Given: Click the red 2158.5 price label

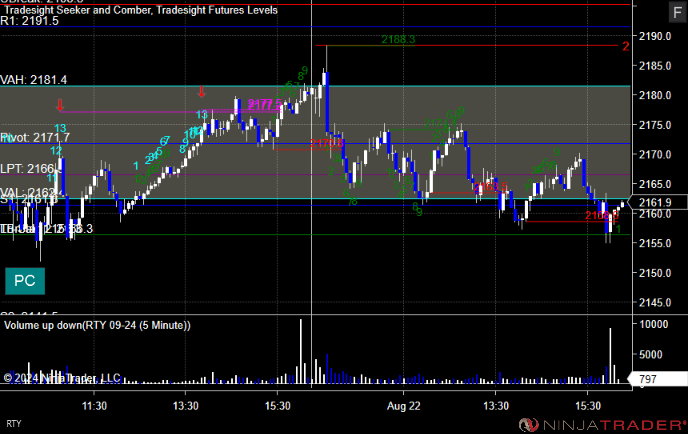Looking at the screenshot, I should 602,215.
